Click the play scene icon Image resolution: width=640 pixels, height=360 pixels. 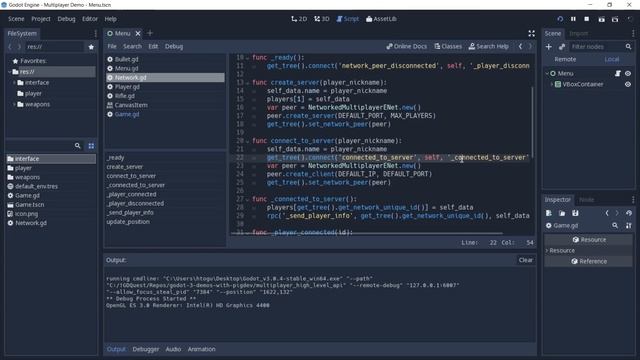pos(601,19)
